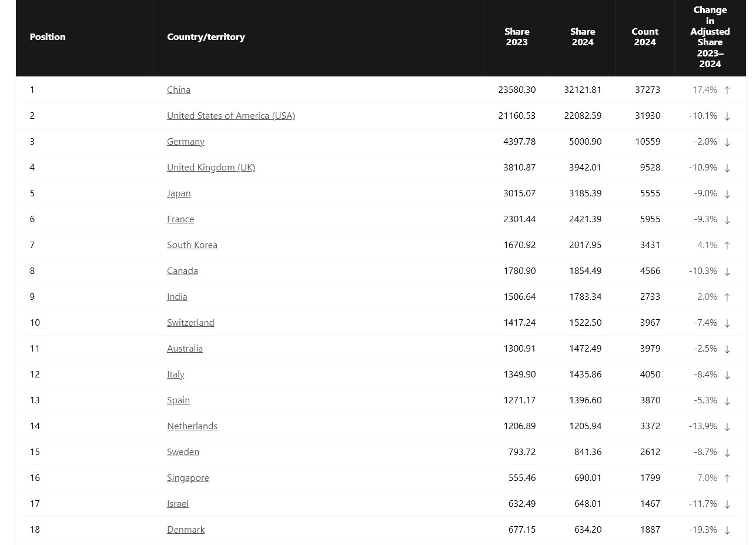This screenshot has width=756, height=545.
Task: Select the Japan link
Action: (178, 193)
